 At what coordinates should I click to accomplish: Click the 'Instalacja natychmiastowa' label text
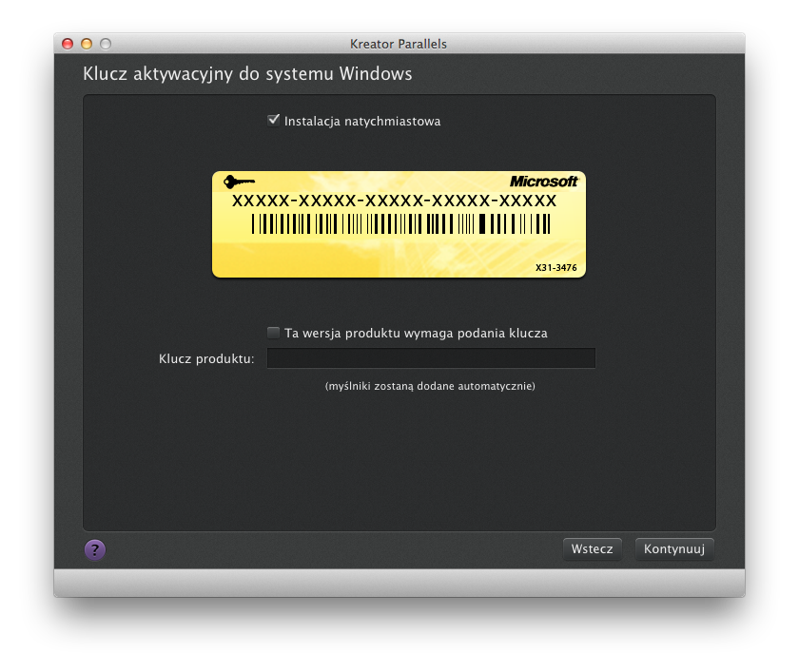click(362, 122)
